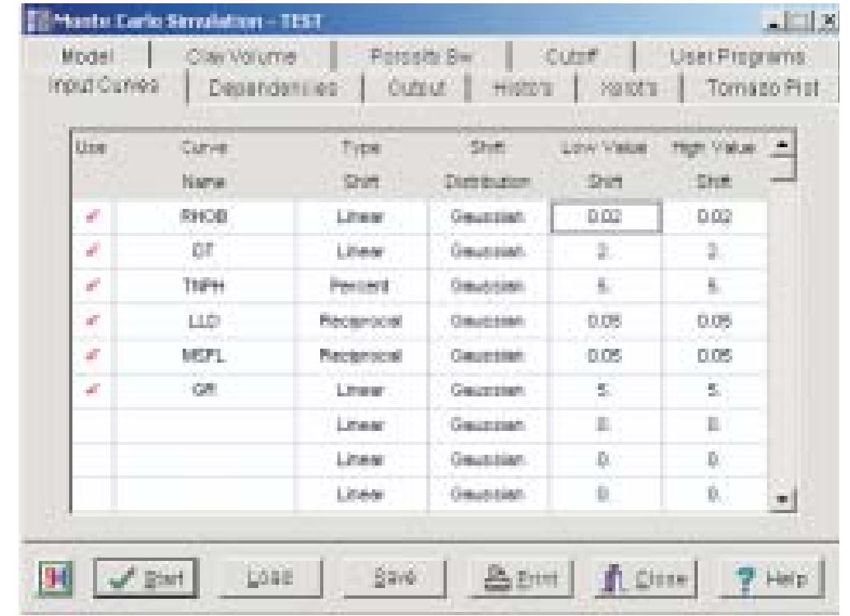Click the green checkmark icon on Start

pyautogui.click(x=122, y=579)
